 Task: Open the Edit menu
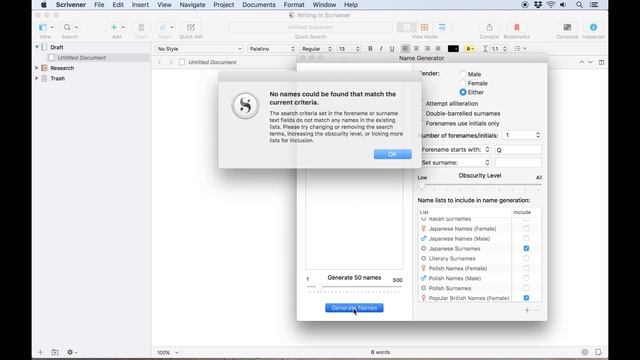click(x=118, y=5)
